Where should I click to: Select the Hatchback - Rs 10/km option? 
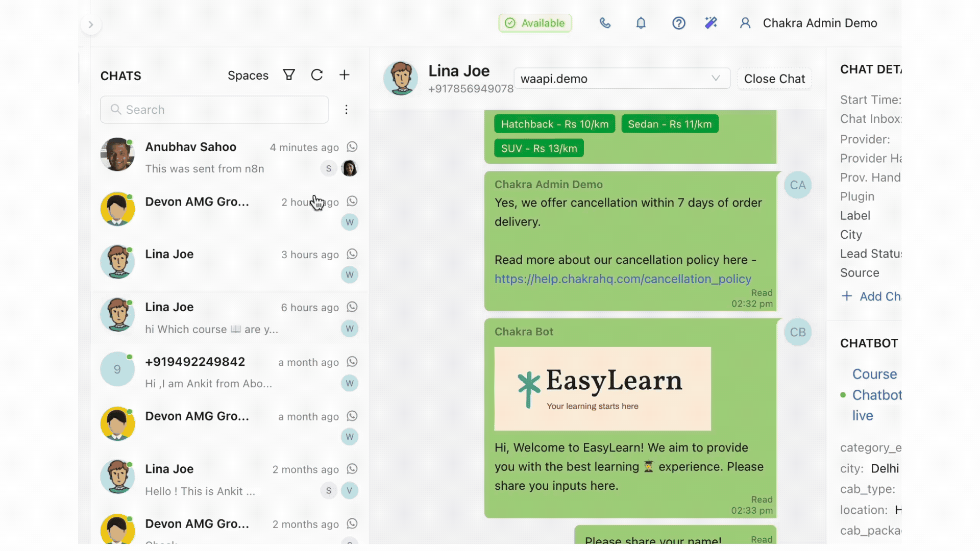[x=554, y=124]
